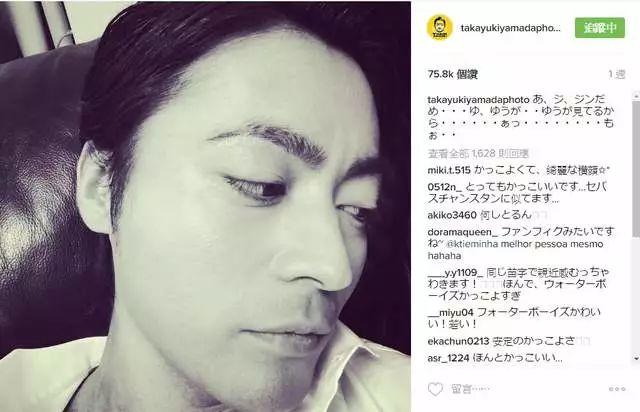Click the comments scrollbar thumb
640x412 pixels.
click(636, 167)
